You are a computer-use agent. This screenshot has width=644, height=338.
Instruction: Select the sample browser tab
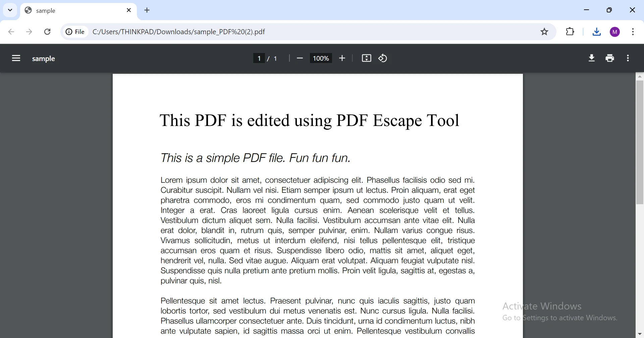[79, 11]
